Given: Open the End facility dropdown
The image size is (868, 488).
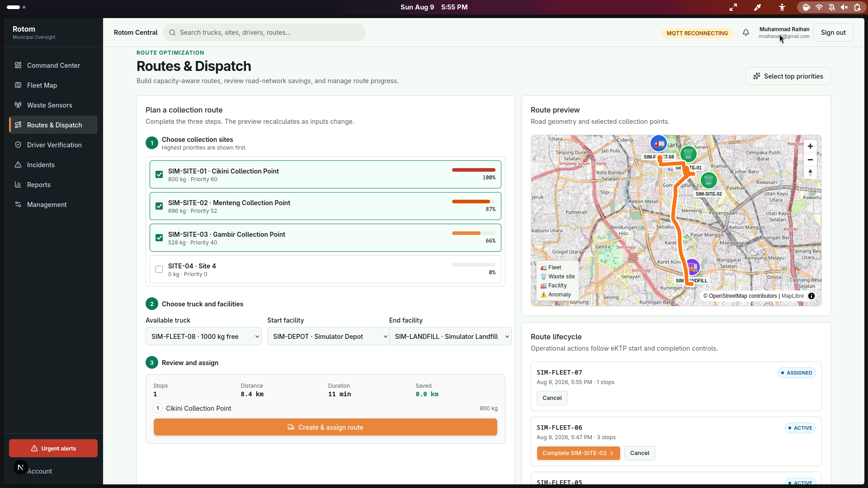Looking at the screenshot, I should pos(450,336).
